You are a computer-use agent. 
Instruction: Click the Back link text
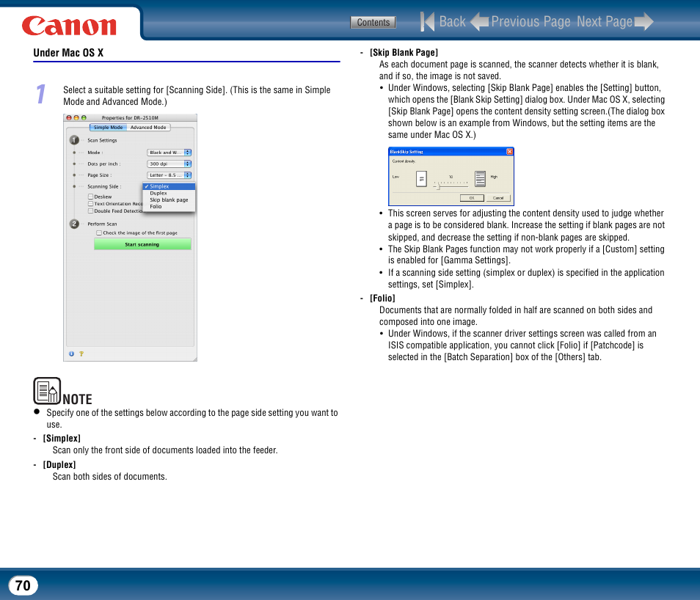coord(452,21)
